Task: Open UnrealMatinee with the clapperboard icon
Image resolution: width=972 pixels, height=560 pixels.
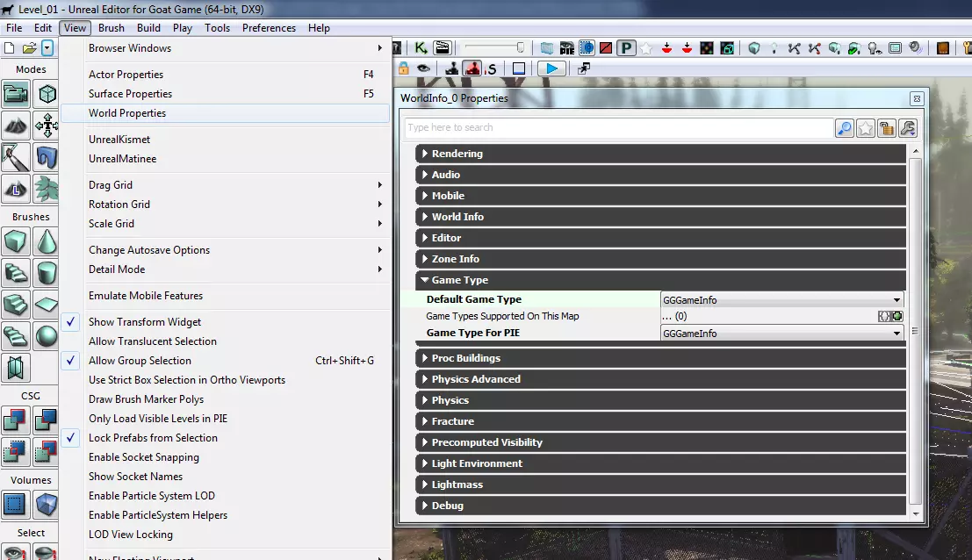Action: click(443, 48)
